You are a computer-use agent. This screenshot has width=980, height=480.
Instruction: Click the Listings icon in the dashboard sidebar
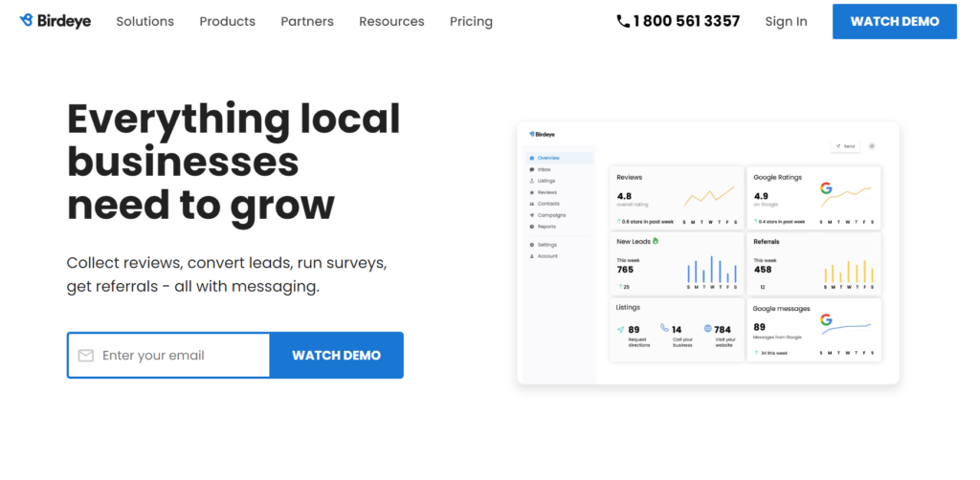(x=532, y=181)
